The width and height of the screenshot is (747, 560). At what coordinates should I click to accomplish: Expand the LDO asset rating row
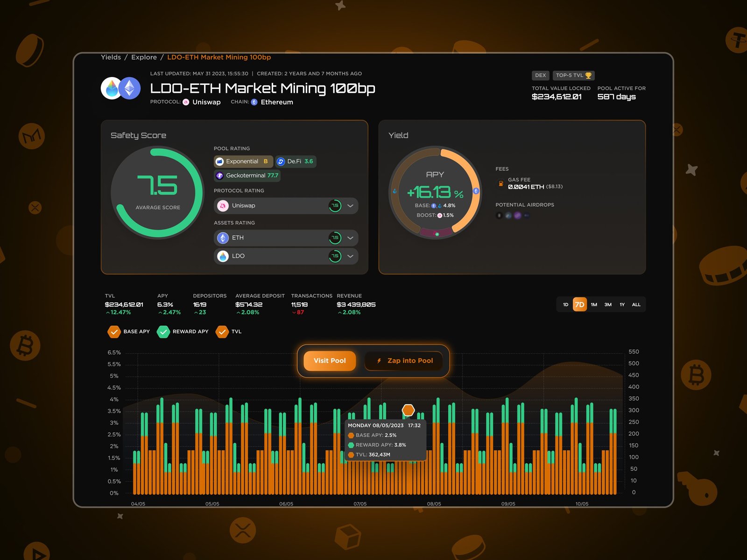[x=350, y=256]
